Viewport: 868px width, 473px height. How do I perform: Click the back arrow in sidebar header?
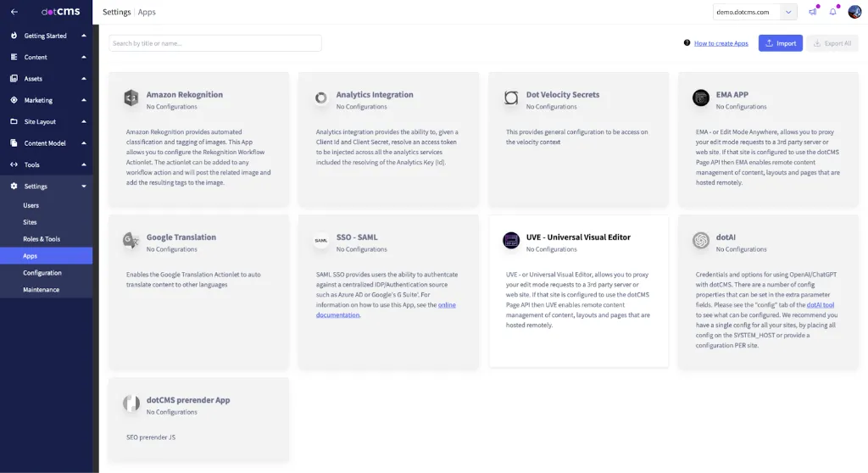point(14,12)
